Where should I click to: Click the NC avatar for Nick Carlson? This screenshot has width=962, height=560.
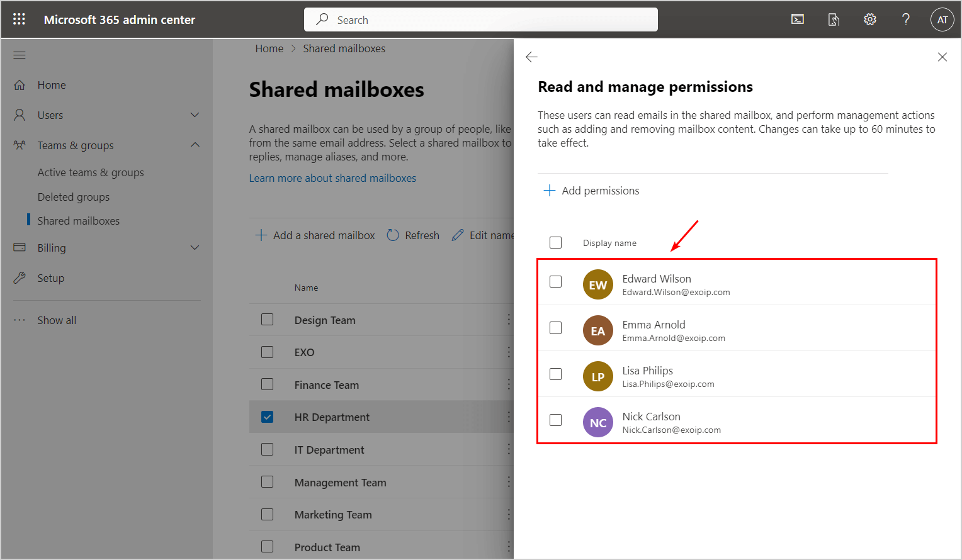click(598, 423)
